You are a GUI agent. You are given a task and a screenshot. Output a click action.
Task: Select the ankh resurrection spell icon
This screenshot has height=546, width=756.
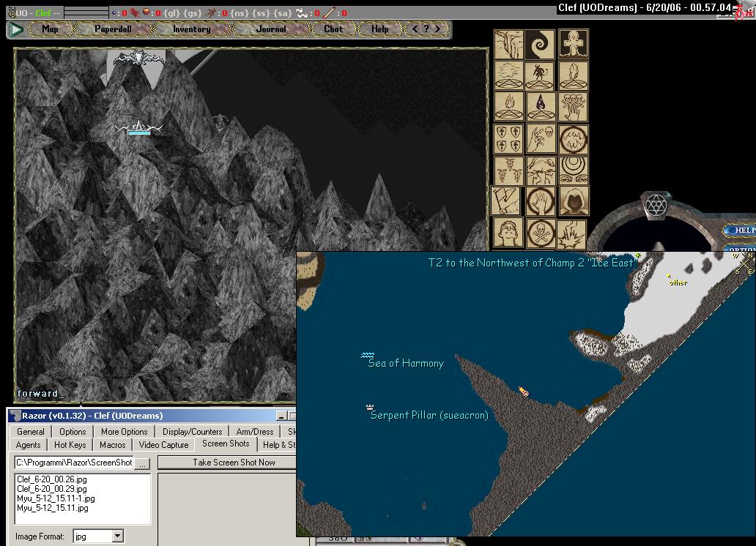coord(574,45)
